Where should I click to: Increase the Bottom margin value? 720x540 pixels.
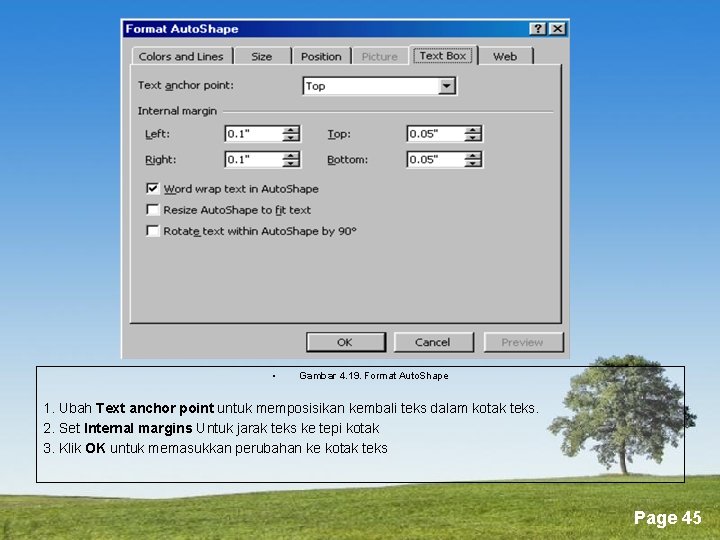click(472, 156)
